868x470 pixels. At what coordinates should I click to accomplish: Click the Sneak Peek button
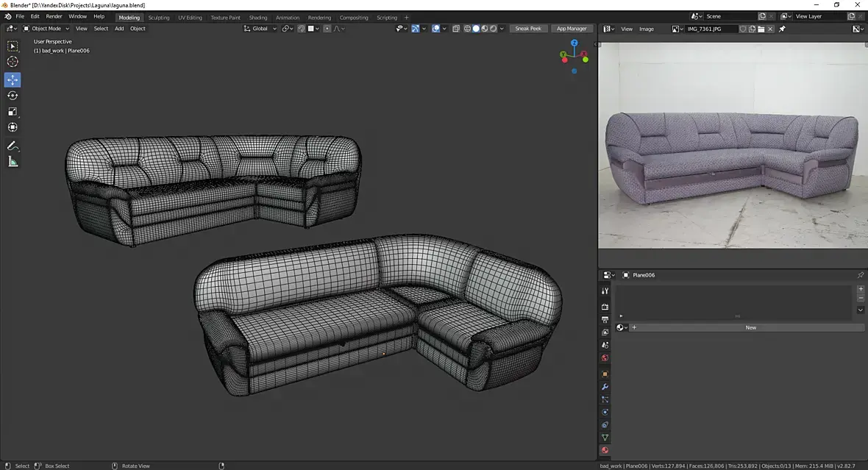point(528,29)
